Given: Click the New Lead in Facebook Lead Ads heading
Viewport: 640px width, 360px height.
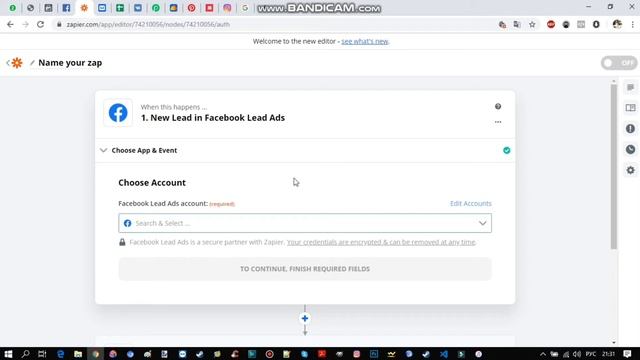Looking at the screenshot, I should 213,118.
